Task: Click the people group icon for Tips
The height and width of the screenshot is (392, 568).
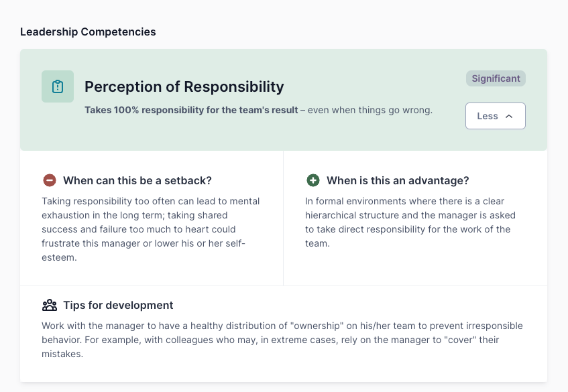Action: click(x=50, y=305)
